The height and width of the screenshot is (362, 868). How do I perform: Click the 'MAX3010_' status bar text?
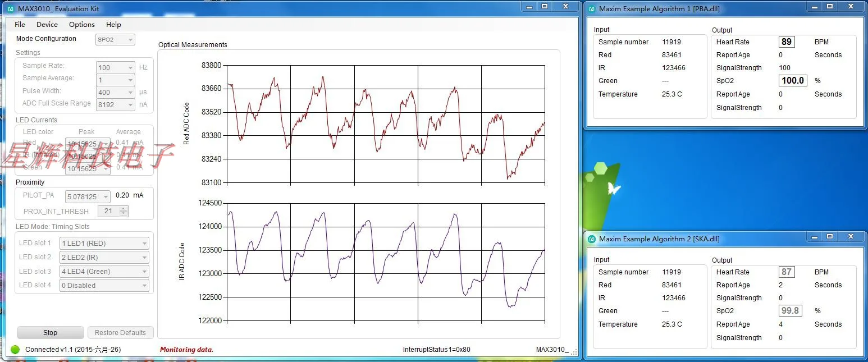point(552,350)
